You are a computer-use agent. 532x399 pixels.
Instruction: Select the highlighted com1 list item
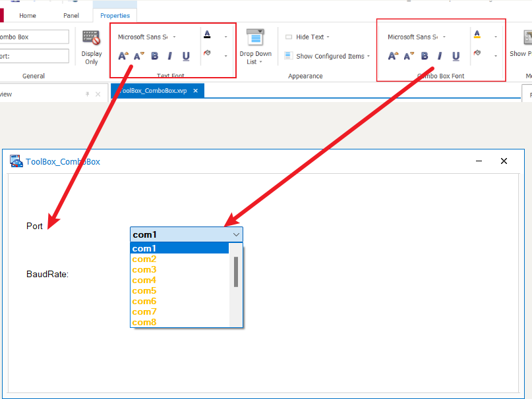click(x=179, y=248)
